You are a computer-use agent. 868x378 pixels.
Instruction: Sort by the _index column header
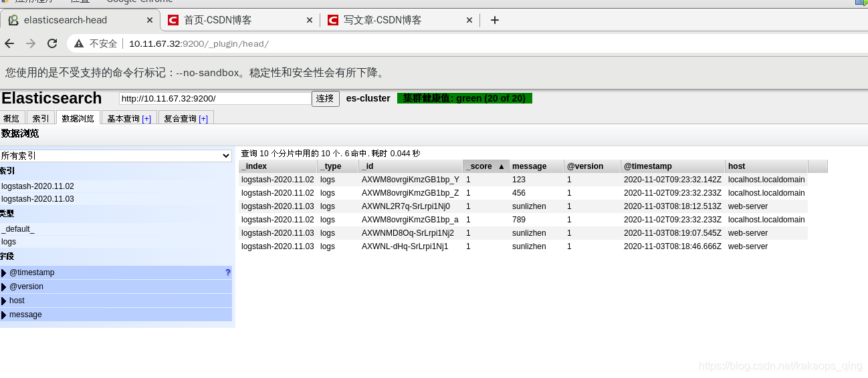coord(278,166)
